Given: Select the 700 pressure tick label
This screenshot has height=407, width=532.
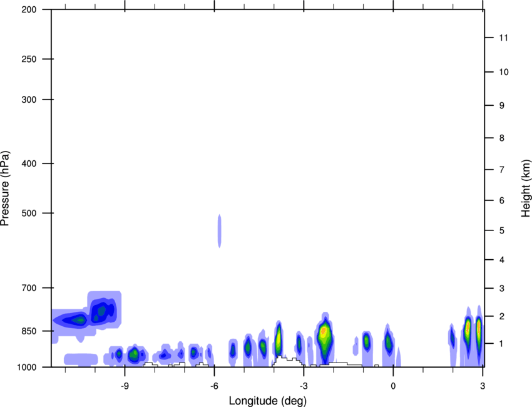Looking at the screenshot, I should tap(29, 287).
